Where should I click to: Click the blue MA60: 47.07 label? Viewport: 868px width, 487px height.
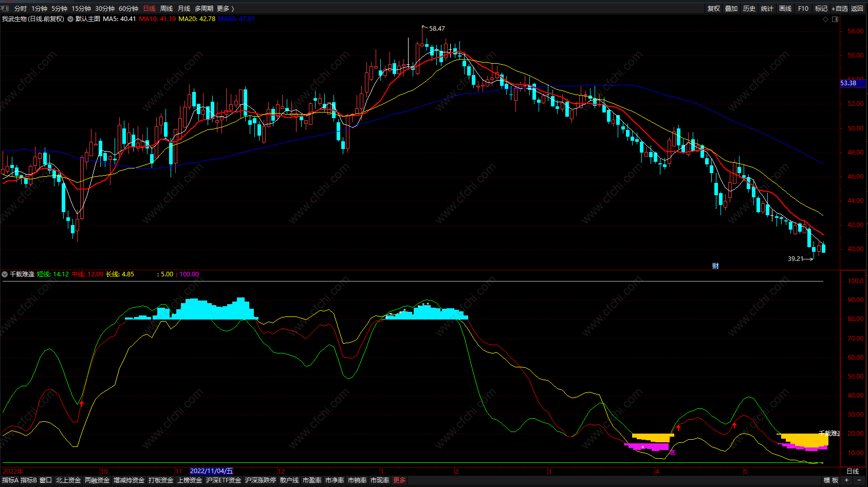236,19
